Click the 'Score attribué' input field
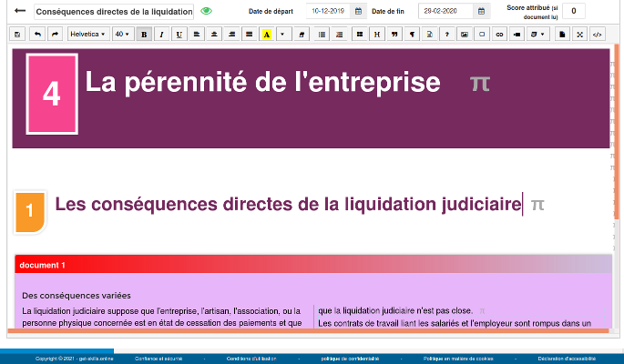The image size is (624, 364). (x=574, y=11)
